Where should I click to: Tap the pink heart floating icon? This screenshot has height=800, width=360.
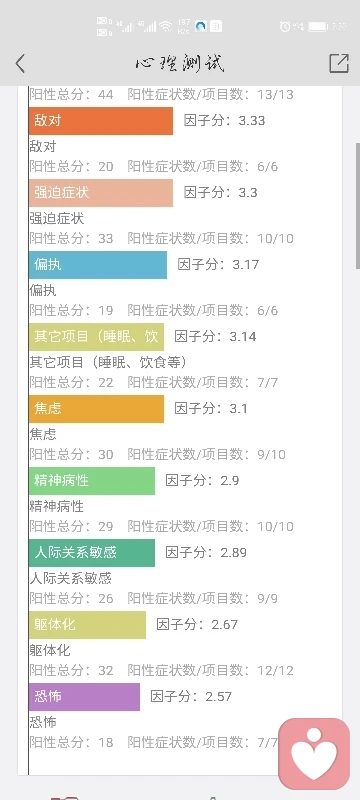(x=314, y=754)
